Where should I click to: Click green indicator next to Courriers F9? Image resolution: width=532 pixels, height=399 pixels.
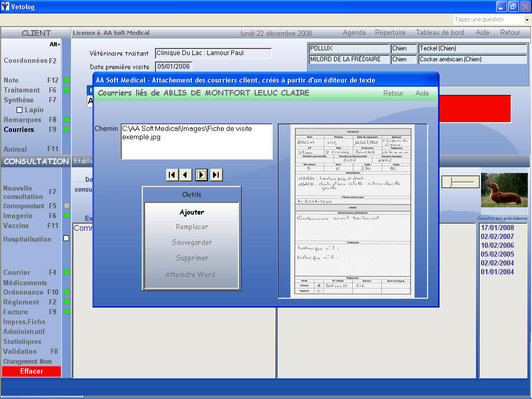[66, 129]
